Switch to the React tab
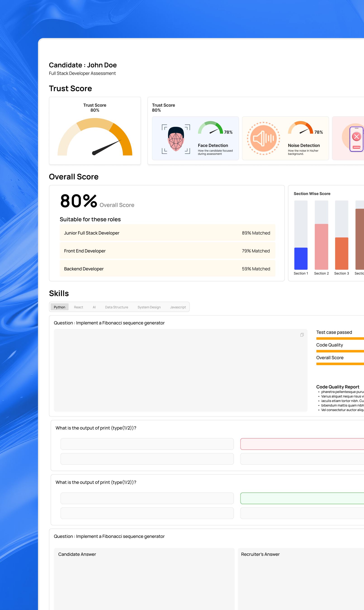This screenshot has width=364, height=610. [x=78, y=307]
